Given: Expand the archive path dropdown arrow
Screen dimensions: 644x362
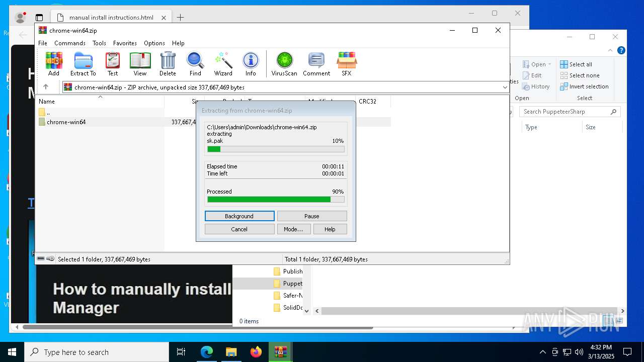Looking at the screenshot, I should click(x=505, y=87).
